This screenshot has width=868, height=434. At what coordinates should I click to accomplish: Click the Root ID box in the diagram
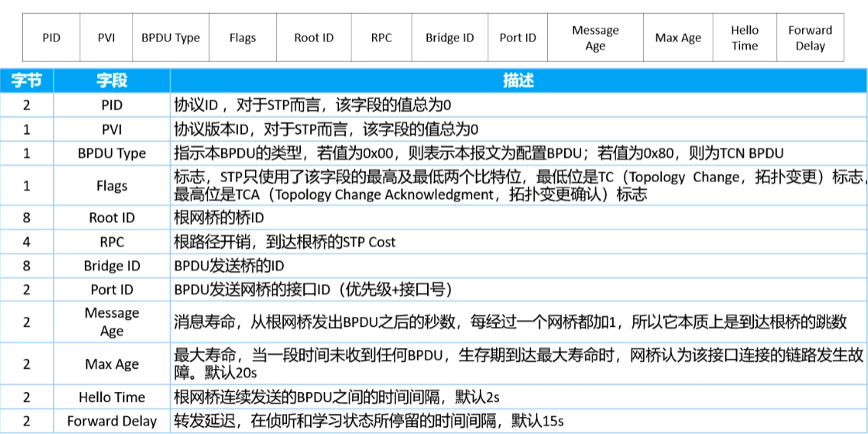pos(314,38)
